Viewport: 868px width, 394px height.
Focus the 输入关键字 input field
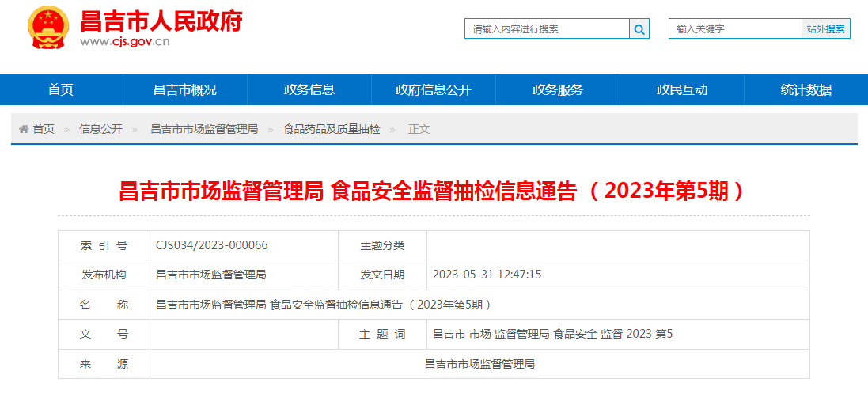pos(735,28)
